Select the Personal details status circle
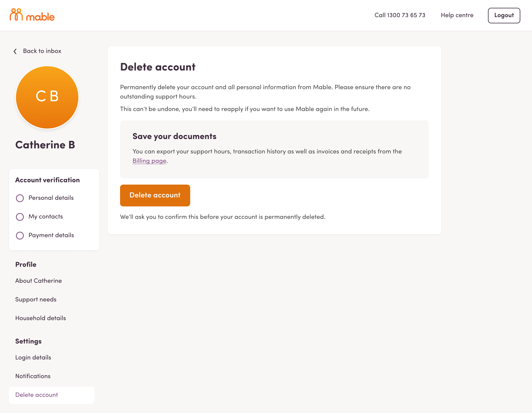 (20, 198)
